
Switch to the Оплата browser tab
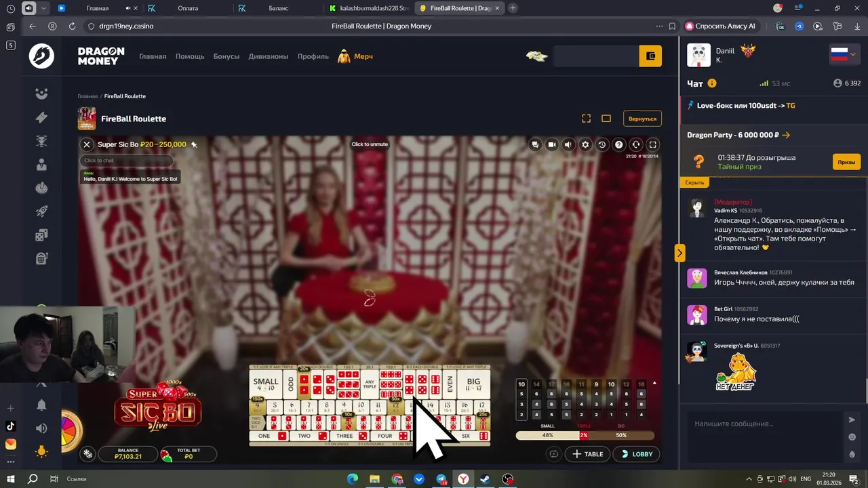188,8
